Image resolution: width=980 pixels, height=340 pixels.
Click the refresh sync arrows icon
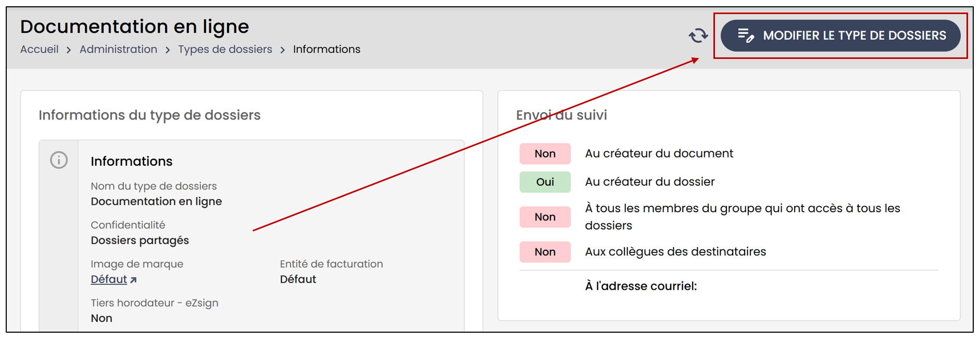[x=698, y=35]
